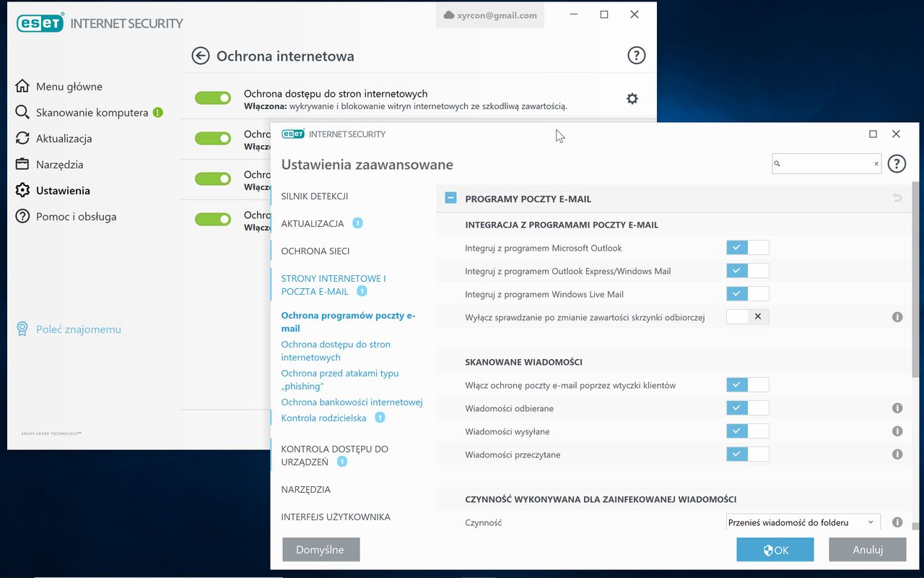Click the award icon next to Poleć znajomemu

coord(22,329)
